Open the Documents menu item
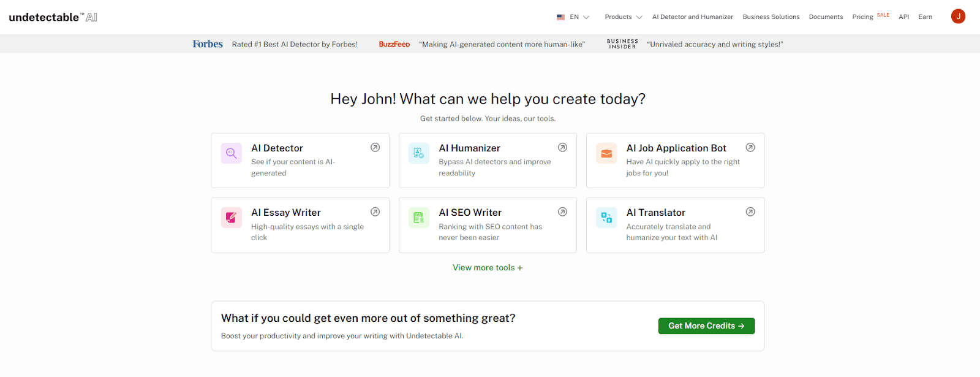The width and height of the screenshot is (980, 377). 826,17
